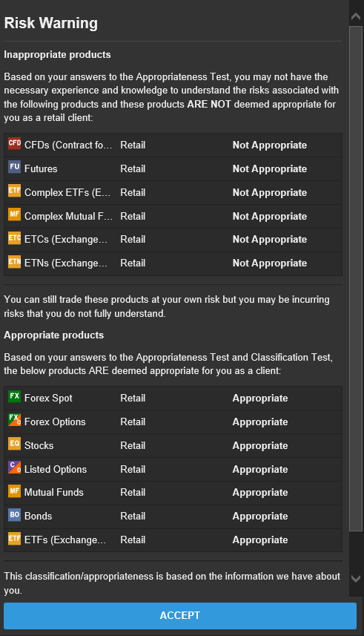Click the Forex Options icon

(15, 420)
